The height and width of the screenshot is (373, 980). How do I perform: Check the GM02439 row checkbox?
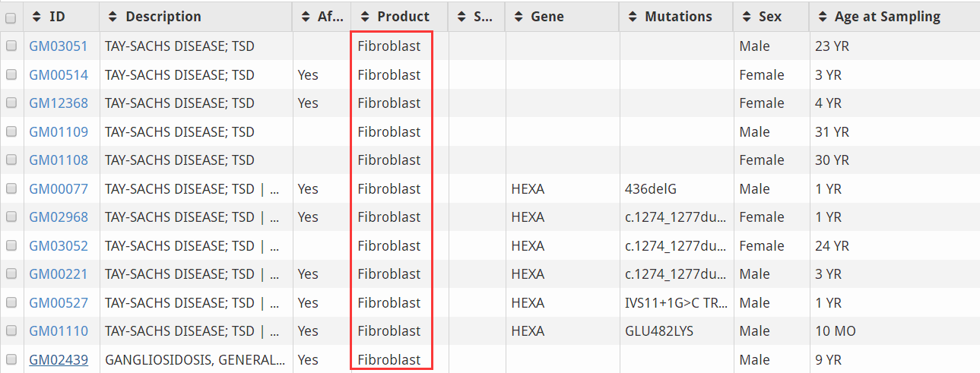click(x=11, y=359)
